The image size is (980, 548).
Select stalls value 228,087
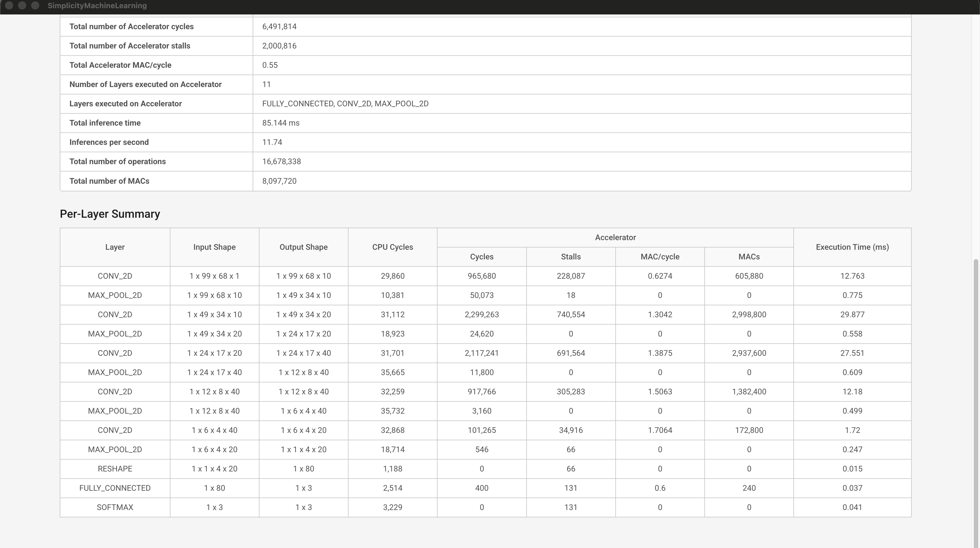pyautogui.click(x=571, y=276)
